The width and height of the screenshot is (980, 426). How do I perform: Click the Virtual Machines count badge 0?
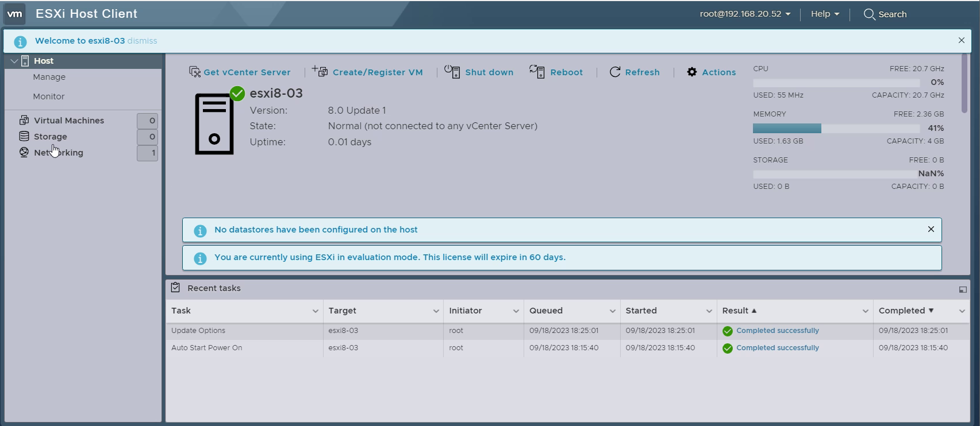pos(147,121)
